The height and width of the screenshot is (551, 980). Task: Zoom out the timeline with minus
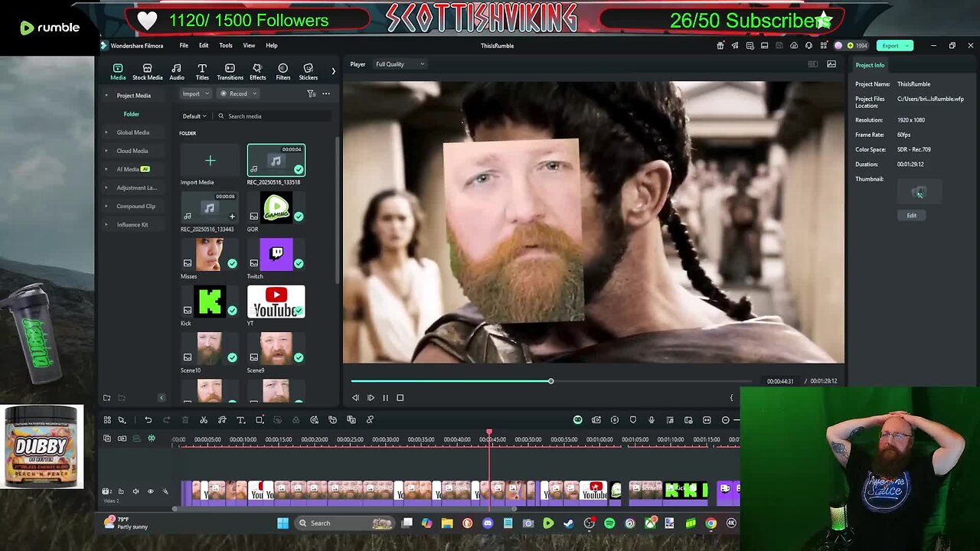[x=725, y=420]
